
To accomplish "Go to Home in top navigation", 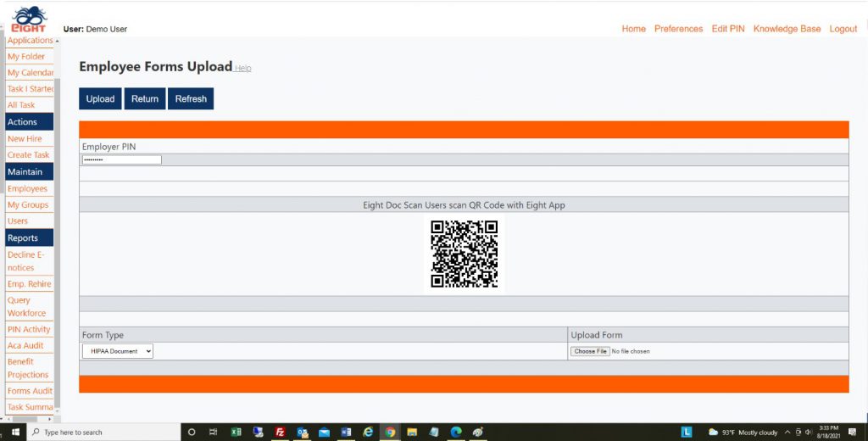I will (633, 29).
